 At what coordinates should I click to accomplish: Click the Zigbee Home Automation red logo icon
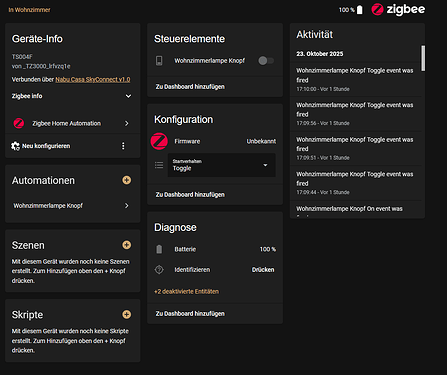19,123
